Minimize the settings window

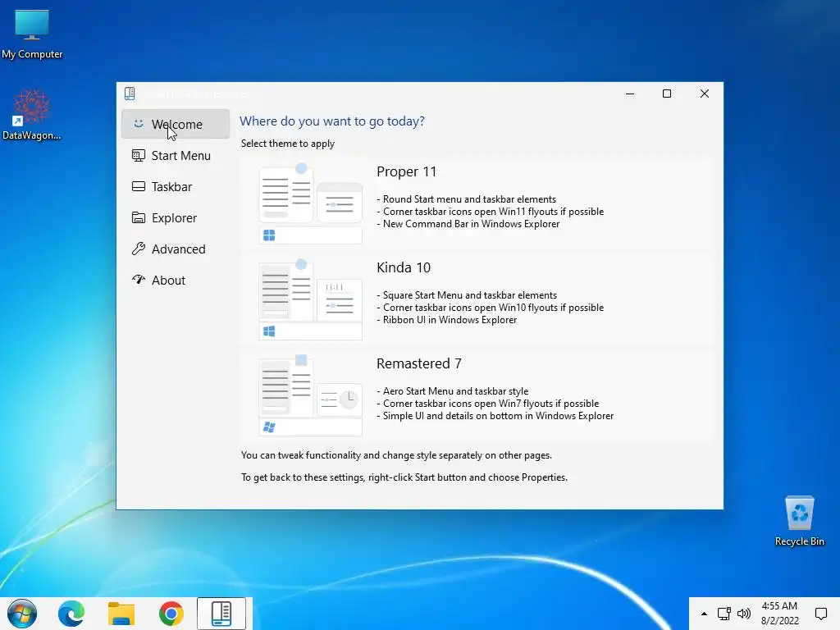click(630, 94)
